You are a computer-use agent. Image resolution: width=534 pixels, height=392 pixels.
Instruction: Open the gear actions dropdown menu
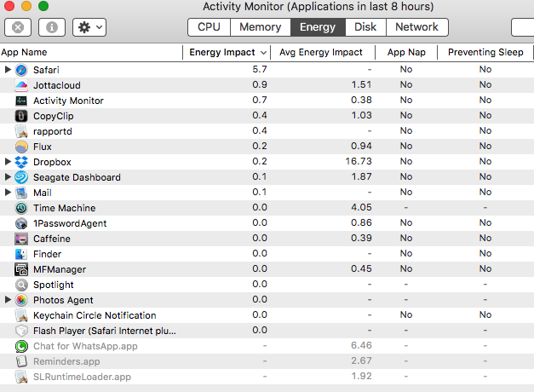tap(89, 27)
